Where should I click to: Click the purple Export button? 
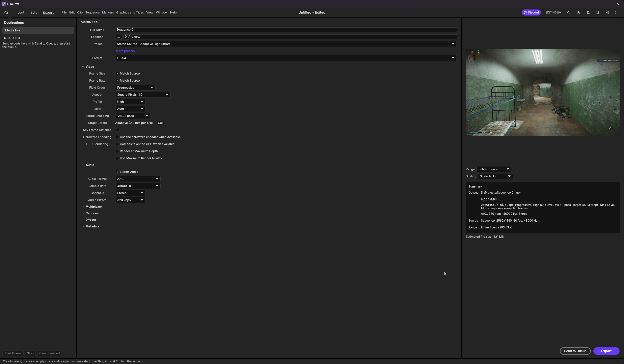click(x=606, y=351)
